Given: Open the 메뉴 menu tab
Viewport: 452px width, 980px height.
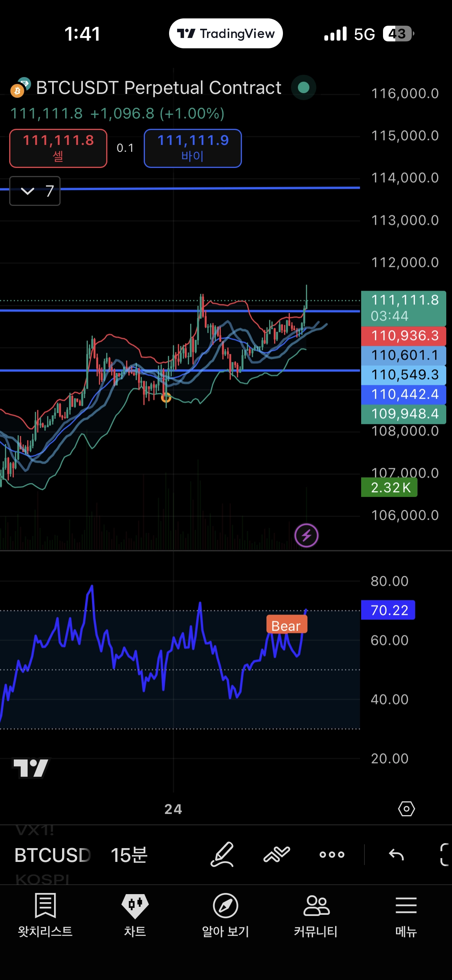Looking at the screenshot, I should 406,915.
